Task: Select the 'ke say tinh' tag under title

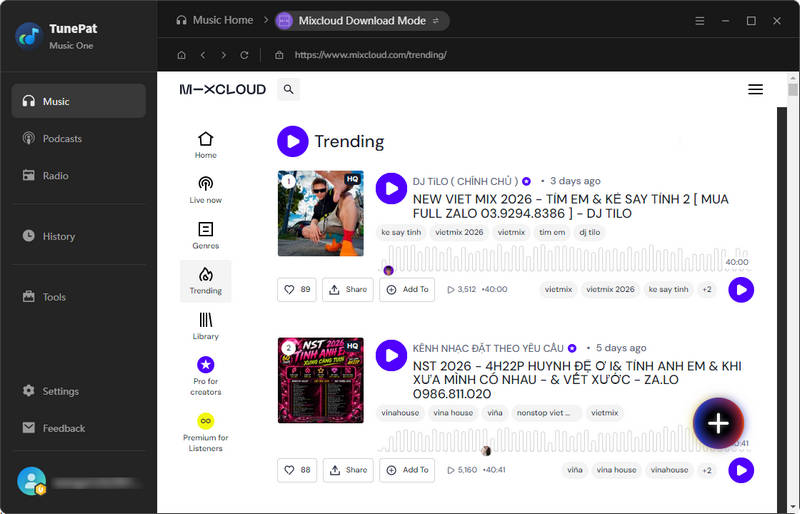Action: [x=401, y=232]
